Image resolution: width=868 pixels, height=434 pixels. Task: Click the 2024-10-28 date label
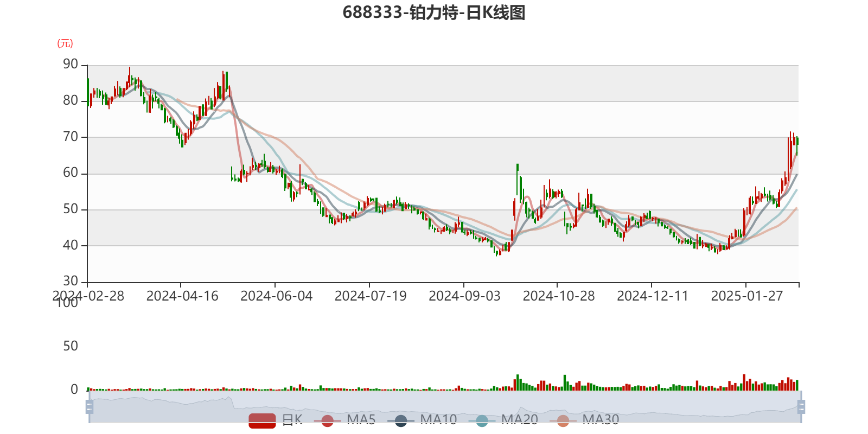click(559, 296)
